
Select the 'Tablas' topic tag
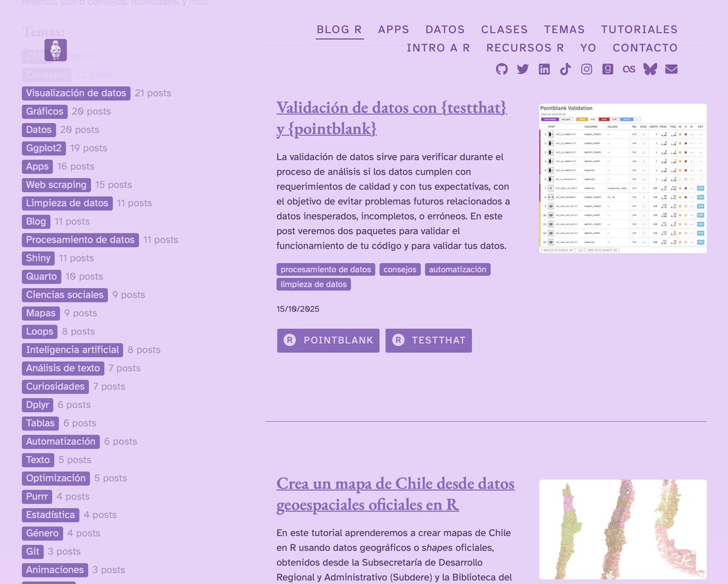pyautogui.click(x=41, y=423)
